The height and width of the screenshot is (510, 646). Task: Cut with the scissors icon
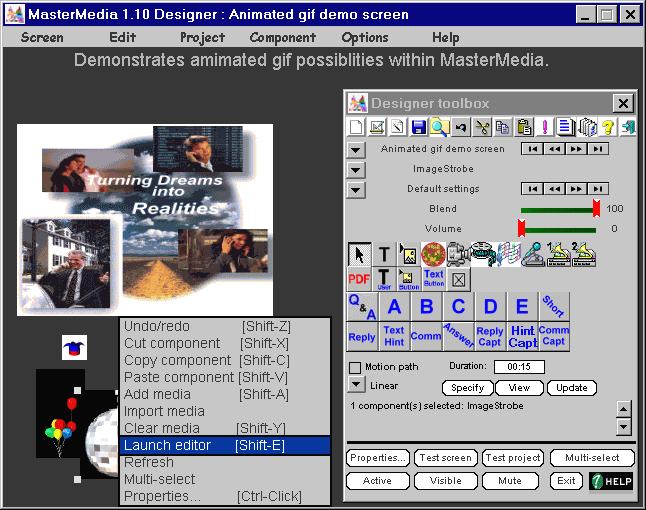tap(482, 127)
